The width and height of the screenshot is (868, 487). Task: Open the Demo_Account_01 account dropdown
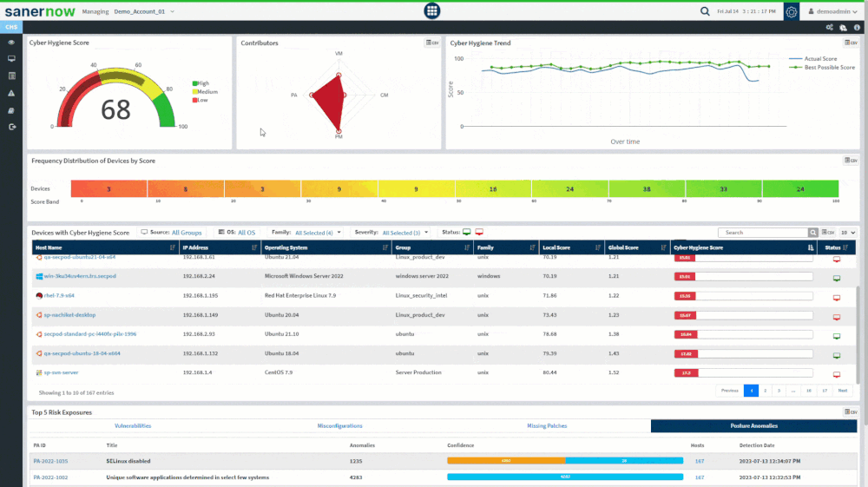(x=144, y=11)
